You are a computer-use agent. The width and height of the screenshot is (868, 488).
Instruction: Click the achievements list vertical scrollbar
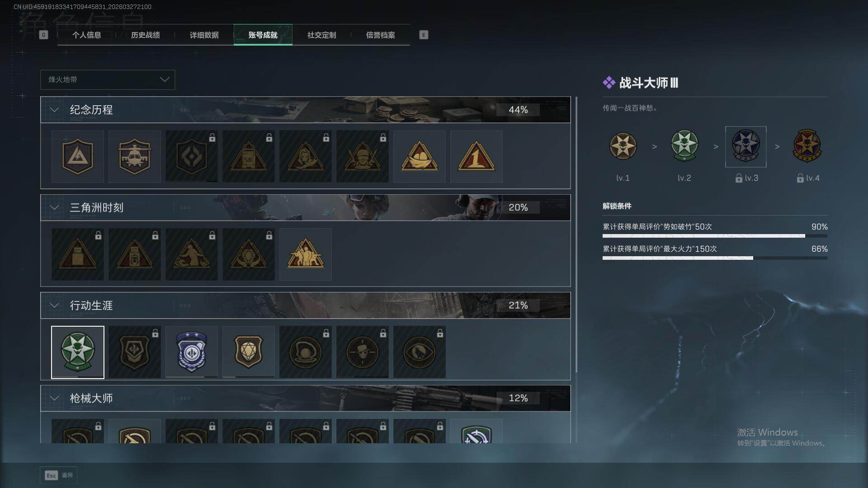tap(576, 234)
